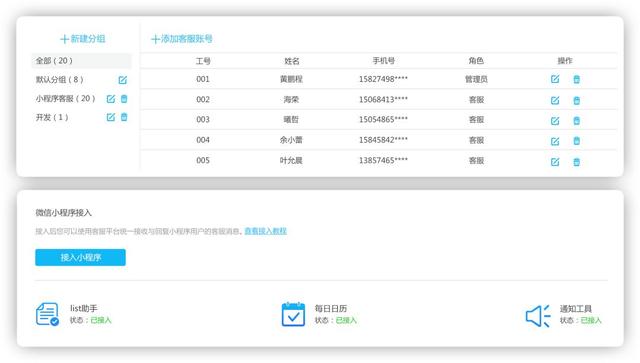Select the 全部 (20) group
The width and height of the screenshot is (640, 363).
point(81,61)
